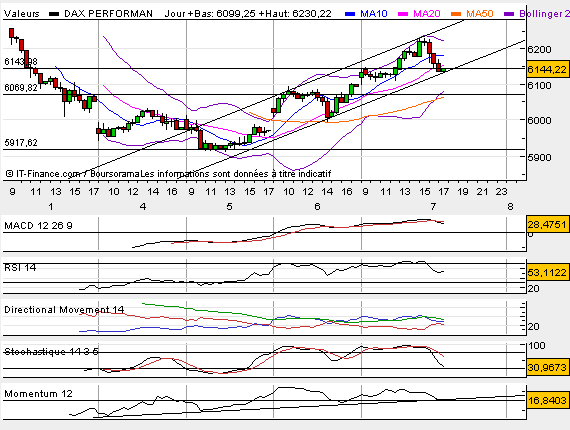Click the hour 19 label on time axis
570x430 pixels.
tap(463, 192)
